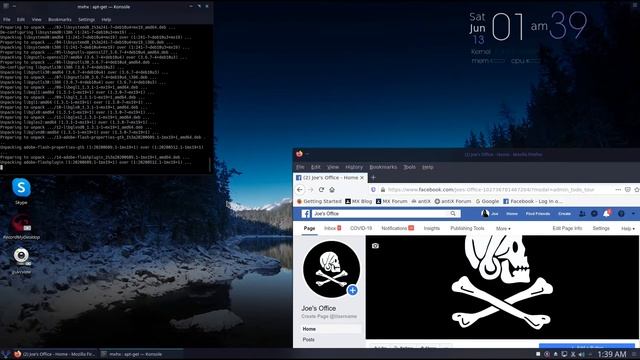Open Firefox Edit menu
Screen dimensions: 640x360
click(316, 167)
